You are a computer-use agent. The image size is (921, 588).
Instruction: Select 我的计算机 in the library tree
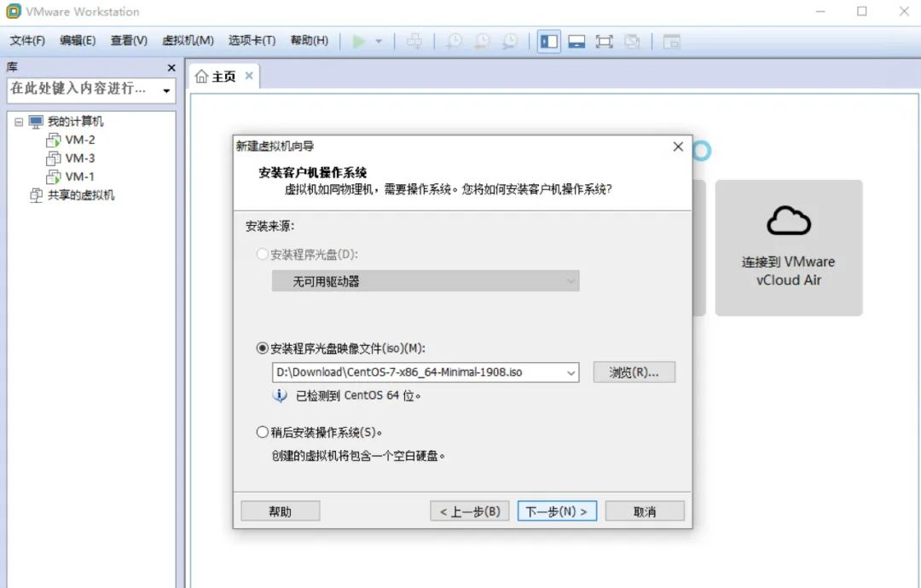(x=75, y=122)
